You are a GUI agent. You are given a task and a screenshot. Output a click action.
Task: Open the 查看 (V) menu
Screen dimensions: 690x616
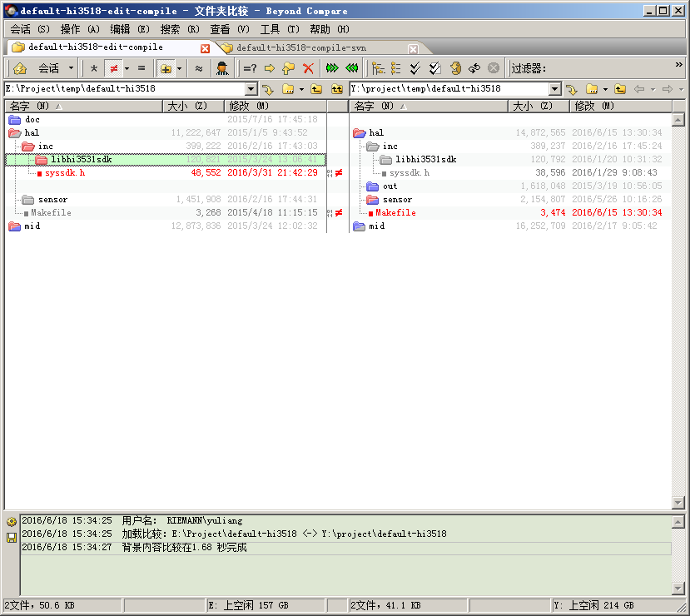point(230,29)
